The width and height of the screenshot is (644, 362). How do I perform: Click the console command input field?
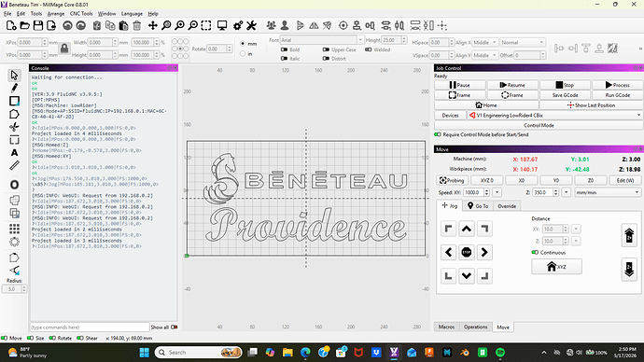(x=90, y=327)
